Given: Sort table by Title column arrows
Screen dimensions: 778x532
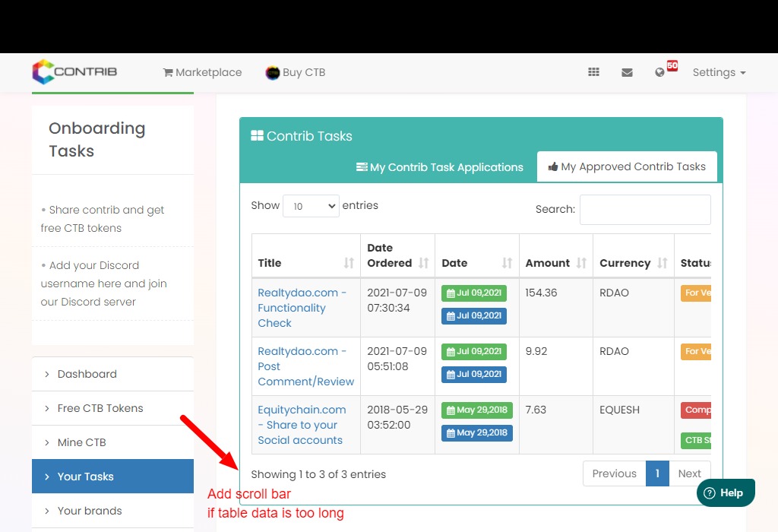Looking at the screenshot, I should tap(349, 262).
